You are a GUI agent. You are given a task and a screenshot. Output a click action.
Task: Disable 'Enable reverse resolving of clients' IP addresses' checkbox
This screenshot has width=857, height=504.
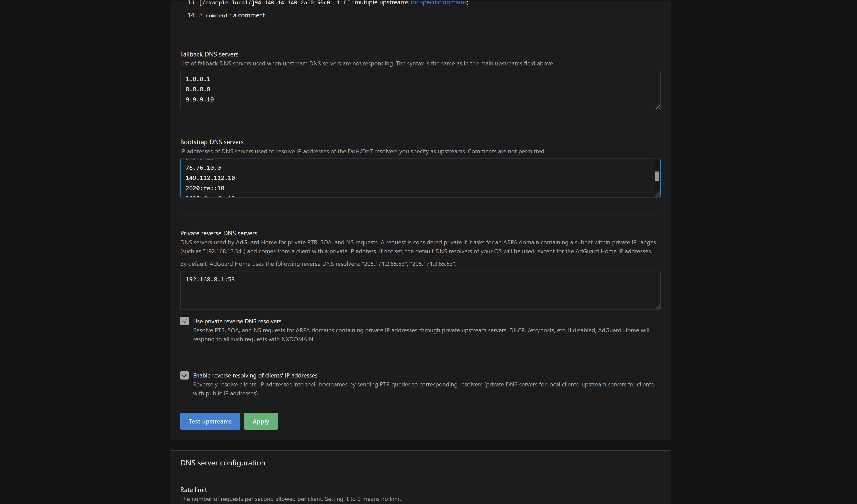click(x=184, y=375)
